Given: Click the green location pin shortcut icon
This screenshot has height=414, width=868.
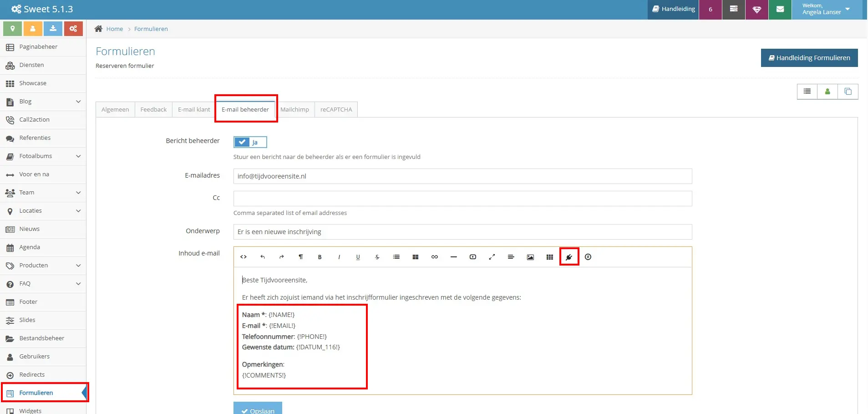Looking at the screenshot, I should coord(13,29).
